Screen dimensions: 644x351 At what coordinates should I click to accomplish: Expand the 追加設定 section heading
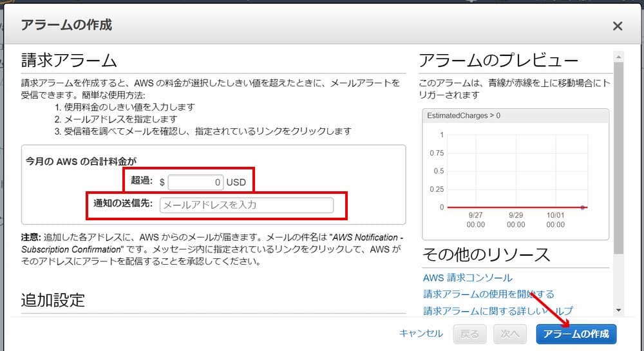tap(53, 299)
